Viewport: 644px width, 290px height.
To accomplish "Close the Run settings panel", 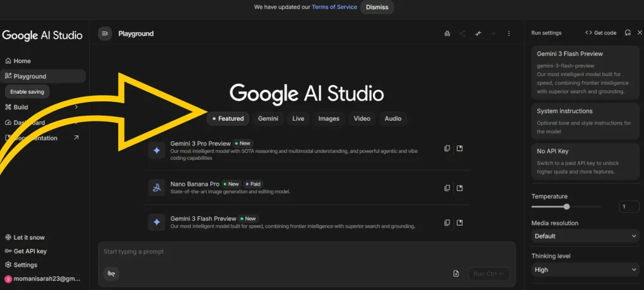I will [639, 33].
